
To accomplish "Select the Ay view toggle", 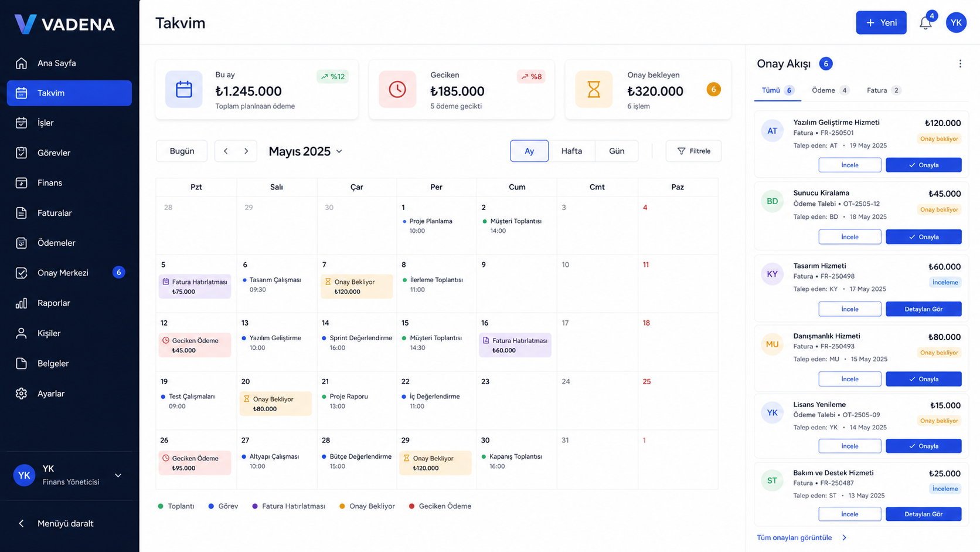I will tap(529, 151).
